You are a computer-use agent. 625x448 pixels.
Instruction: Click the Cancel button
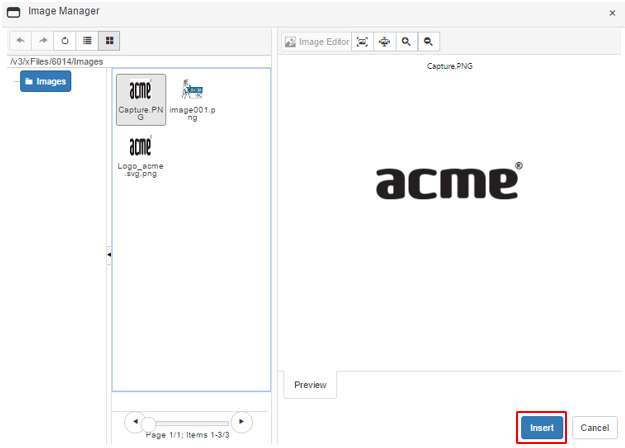pos(594,428)
